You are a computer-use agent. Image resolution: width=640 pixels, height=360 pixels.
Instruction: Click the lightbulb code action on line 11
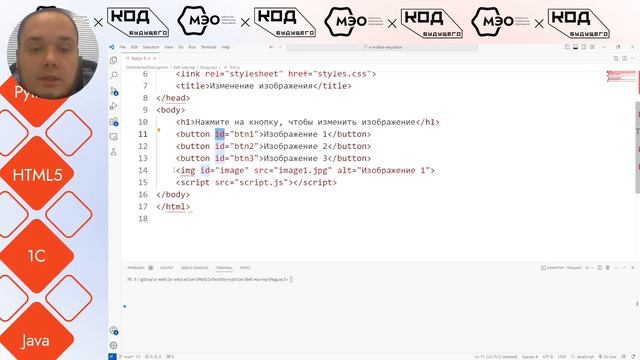[159, 131]
